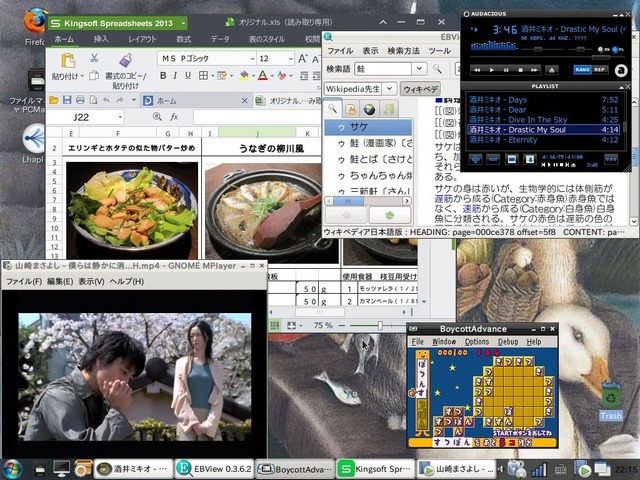Screen dimensions: 640x480
Task: Open the font color dropdown arrow
Action: coord(272,76)
